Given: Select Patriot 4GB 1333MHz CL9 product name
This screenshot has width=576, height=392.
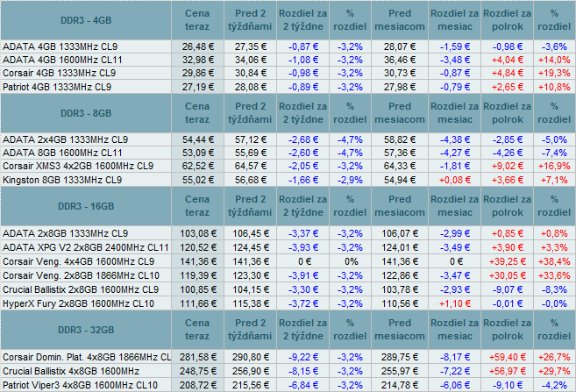Looking at the screenshot, I should click(57, 87).
